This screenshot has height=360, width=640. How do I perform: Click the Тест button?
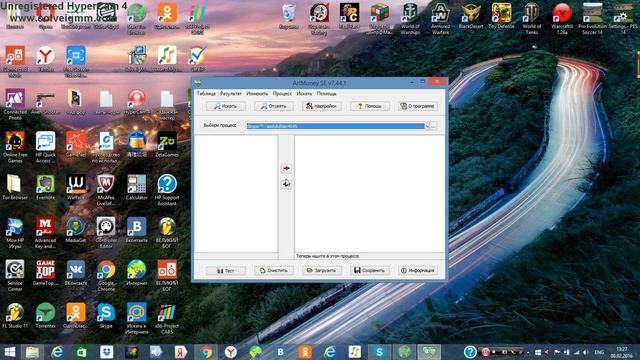(x=226, y=270)
